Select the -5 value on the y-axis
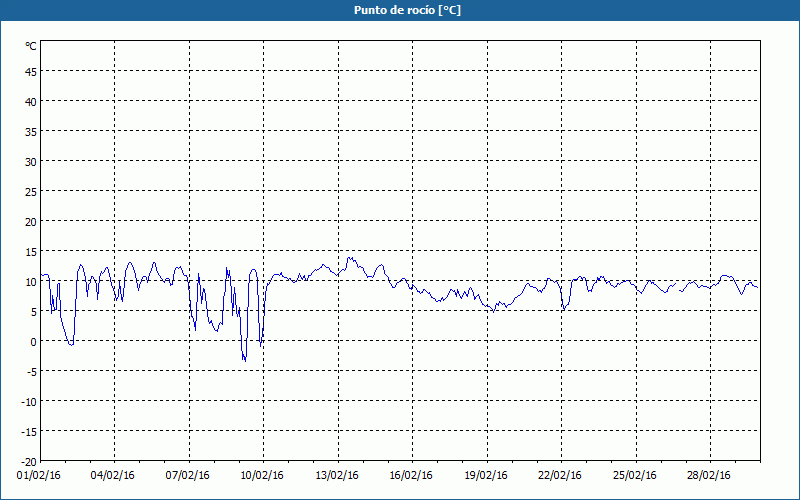Screen dimensions: 800x500 click(x=32, y=372)
